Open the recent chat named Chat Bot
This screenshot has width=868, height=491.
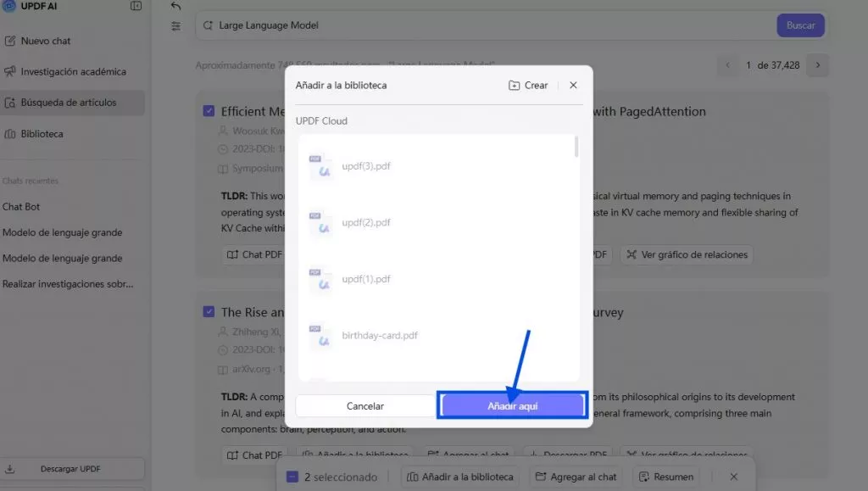tap(21, 206)
